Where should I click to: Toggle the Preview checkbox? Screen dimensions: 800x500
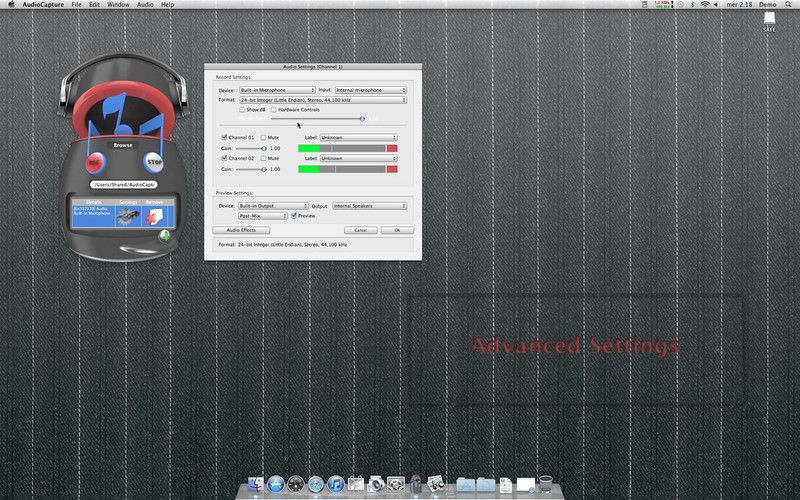[294, 216]
